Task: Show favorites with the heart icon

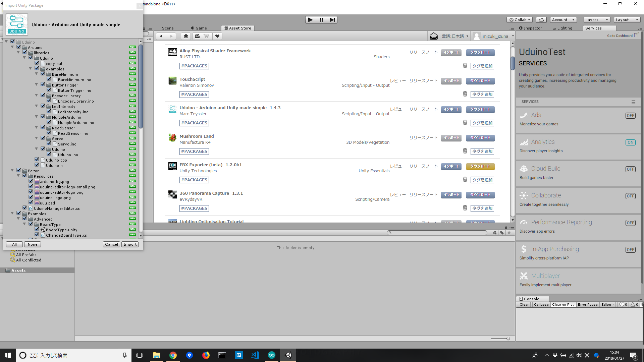Action: [x=217, y=36]
